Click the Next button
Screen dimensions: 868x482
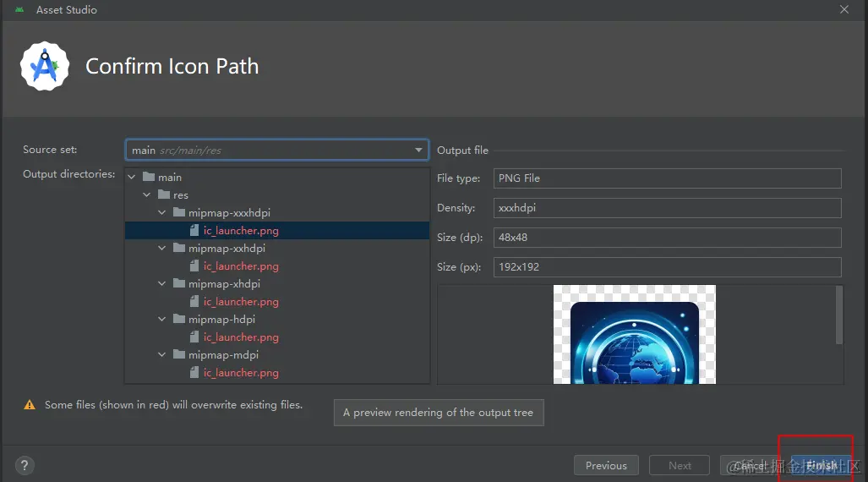click(680, 465)
